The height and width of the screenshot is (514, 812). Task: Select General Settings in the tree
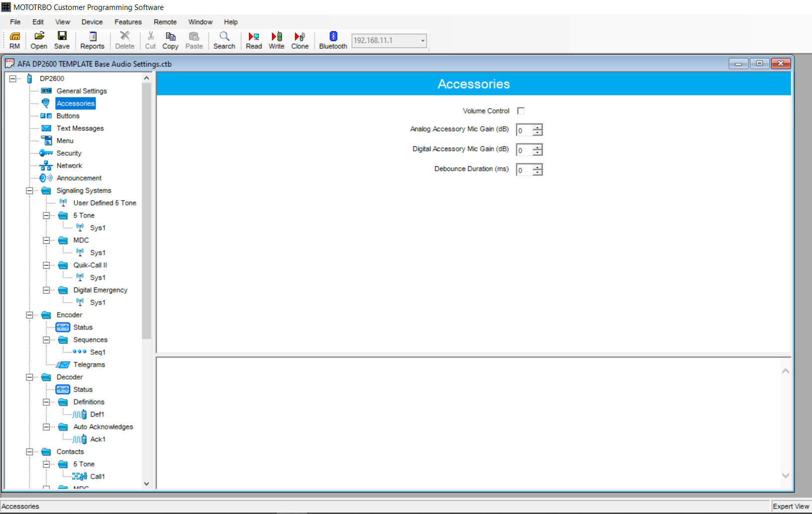click(82, 91)
